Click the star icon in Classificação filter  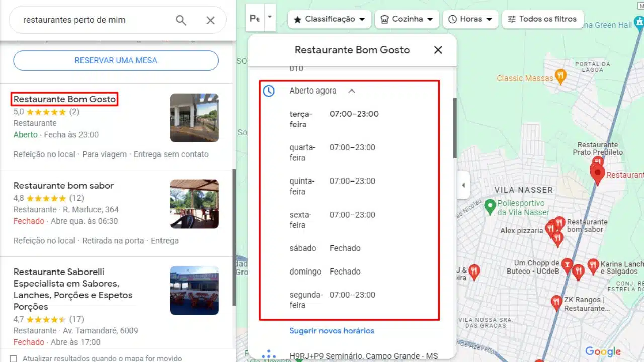tap(297, 19)
